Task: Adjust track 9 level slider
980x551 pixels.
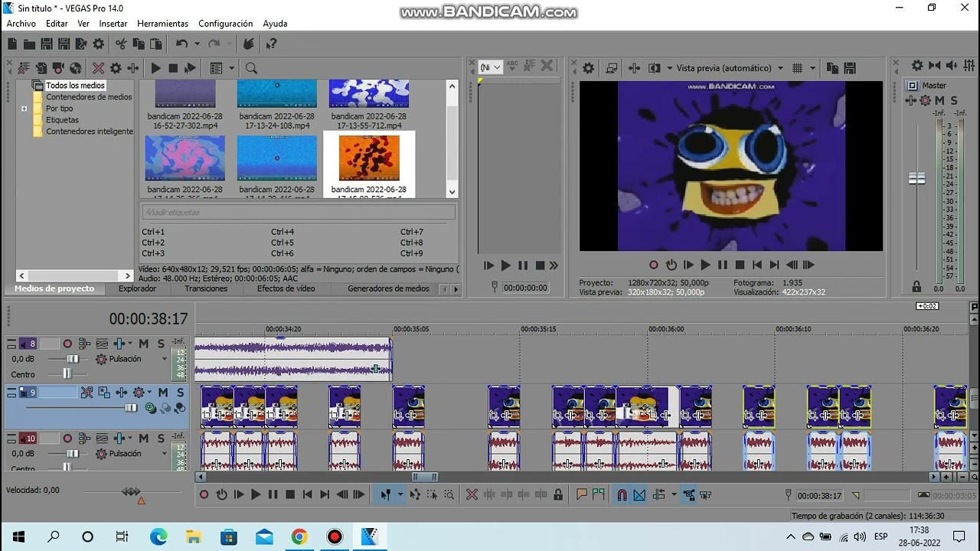Action: tap(131, 408)
